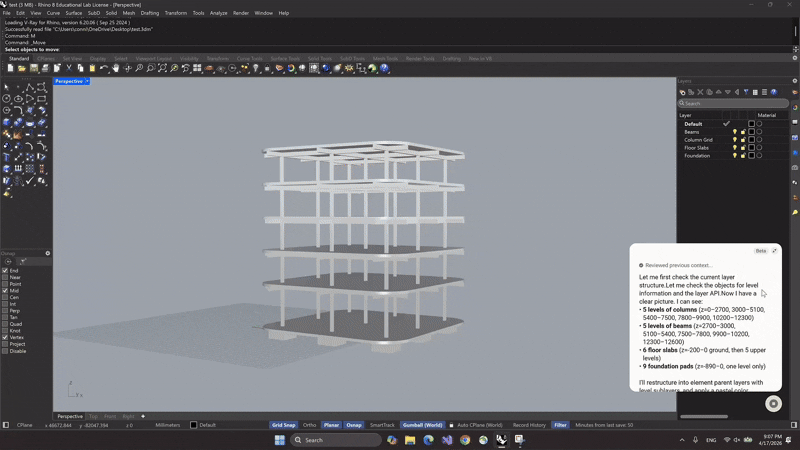800x450 pixels.
Task: Click the Layers panel Search field
Action: click(733, 103)
